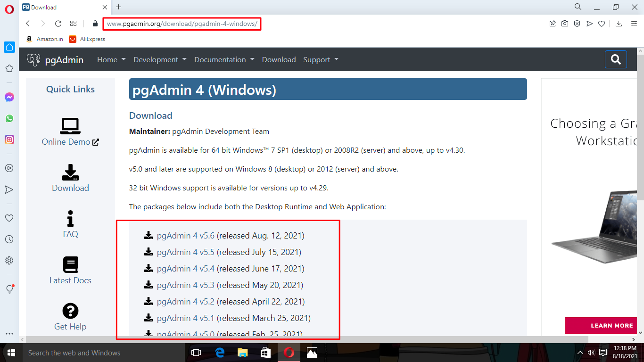Open Facebook Messenger in Opera sidebar
The image size is (644, 362).
[9, 97]
